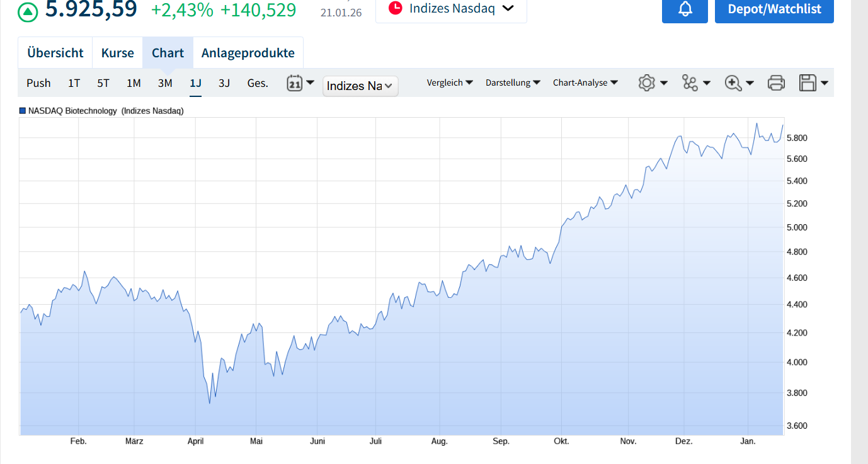This screenshot has width=868, height=464.
Task: Open the Darstellung dropdown menu
Action: tap(513, 82)
